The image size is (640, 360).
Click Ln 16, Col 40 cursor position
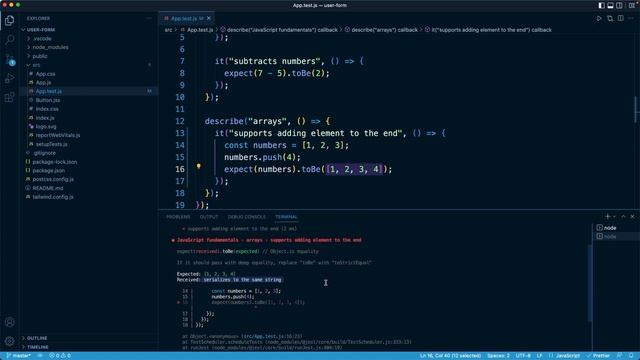click(x=450, y=356)
